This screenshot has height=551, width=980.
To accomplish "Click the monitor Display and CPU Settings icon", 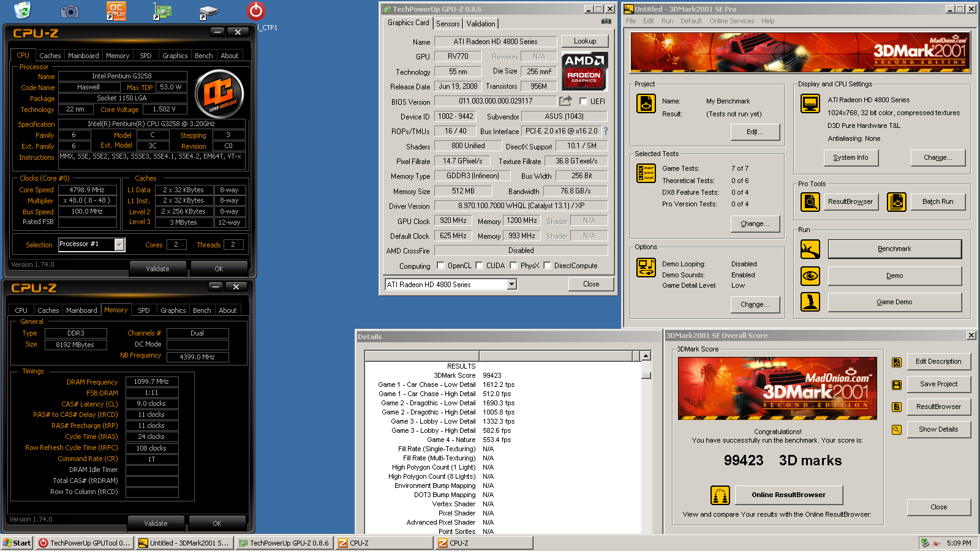I will 810,103.
